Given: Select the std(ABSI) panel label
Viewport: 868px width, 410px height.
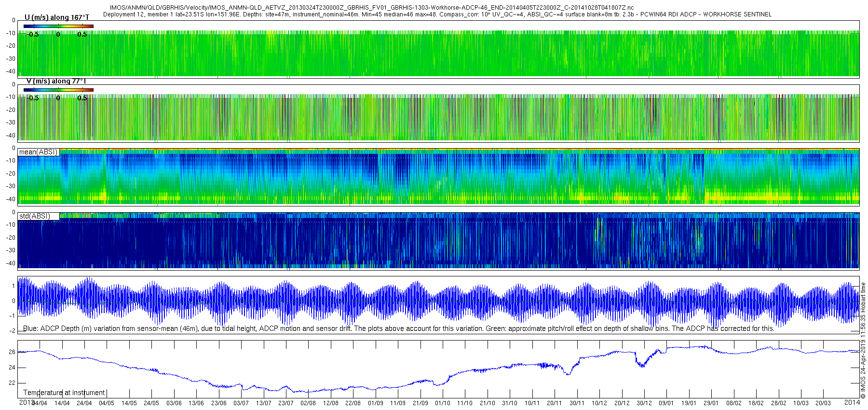Looking at the screenshot, I should pyautogui.click(x=35, y=216).
